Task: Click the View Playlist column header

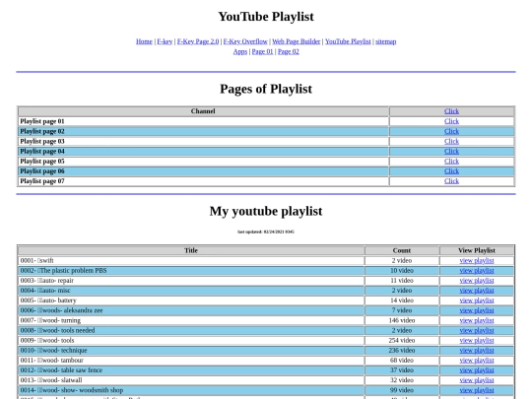Action: point(477,250)
